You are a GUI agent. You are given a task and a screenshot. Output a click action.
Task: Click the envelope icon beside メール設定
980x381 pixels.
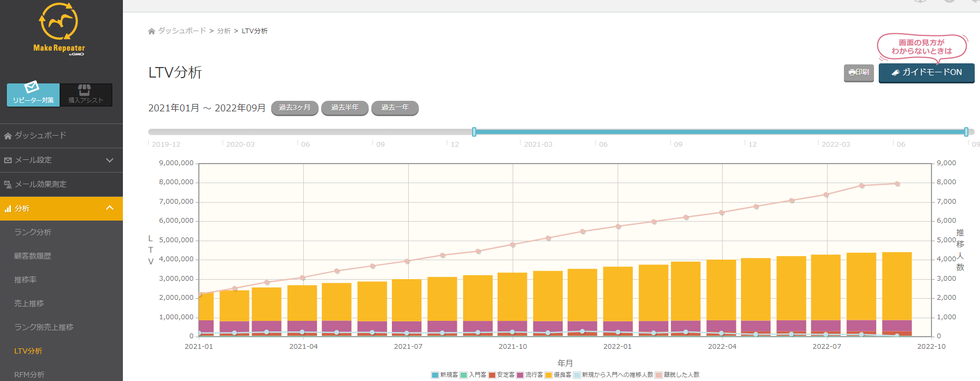8,160
